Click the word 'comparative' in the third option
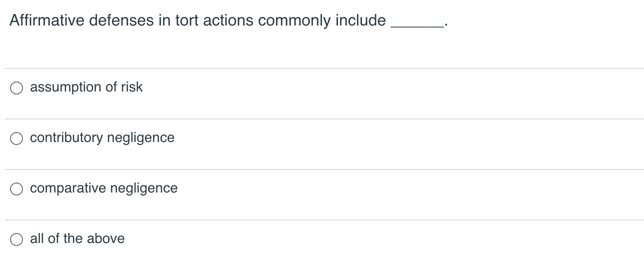The image size is (644, 266). pyautogui.click(x=68, y=188)
